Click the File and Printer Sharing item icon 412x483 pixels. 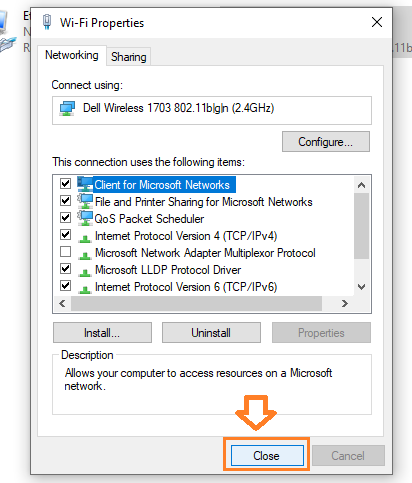coord(85,201)
